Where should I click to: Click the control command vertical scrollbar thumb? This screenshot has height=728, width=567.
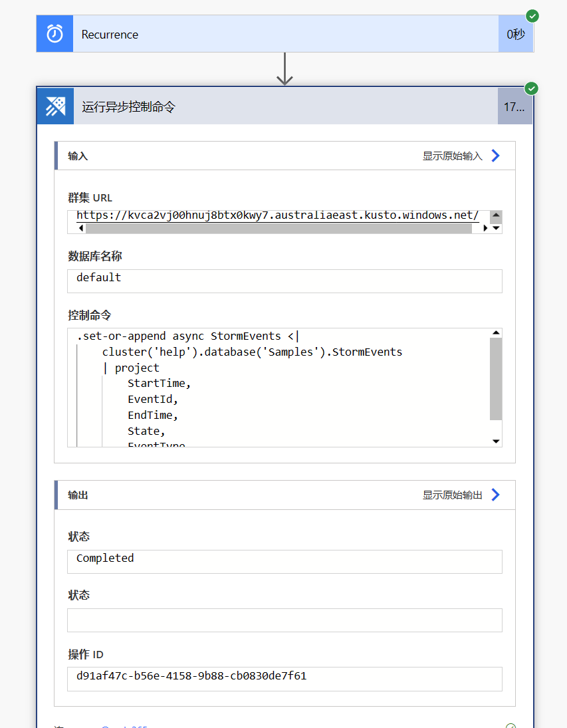coord(496,379)
